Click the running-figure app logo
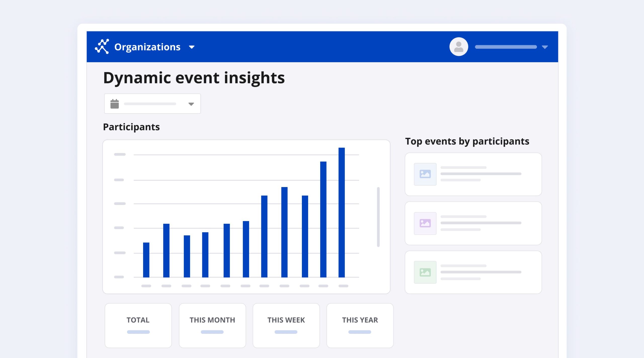644x358 pixels. coord(102,47)
